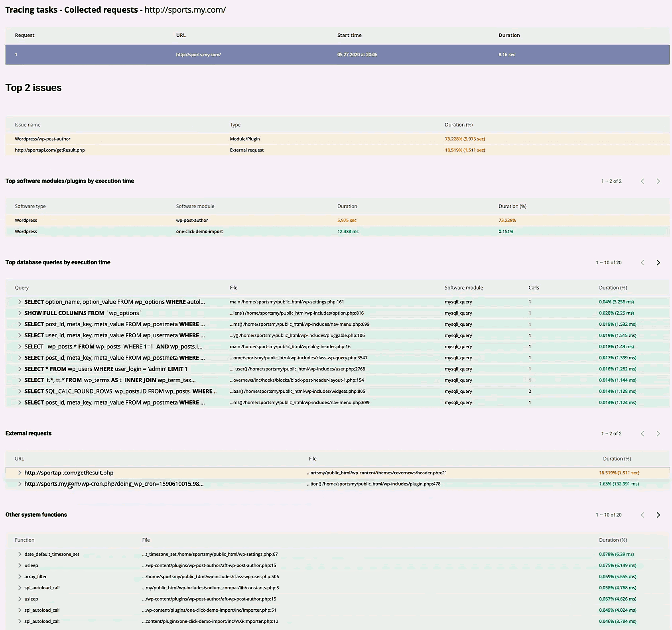
Task: Select the wp-post-author module row
Action: coord(193,220)
